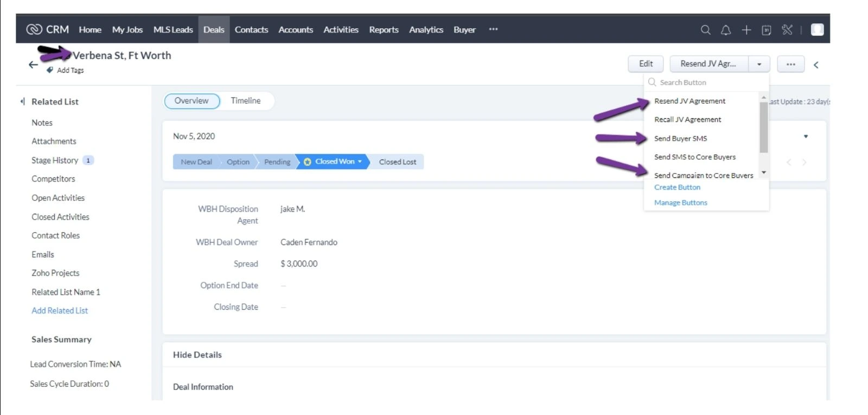Open the search magnifier in top bar

(705, 30)
